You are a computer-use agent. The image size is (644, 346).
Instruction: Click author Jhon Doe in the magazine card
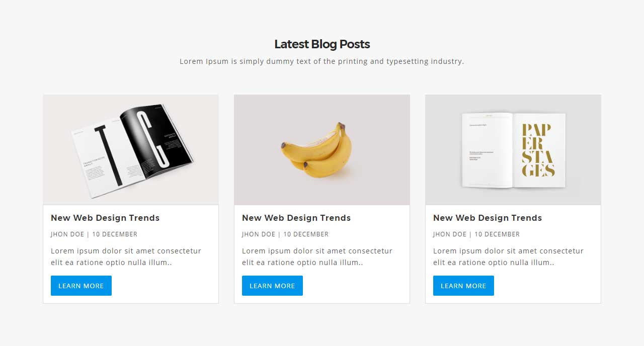(x=67, y=234)
